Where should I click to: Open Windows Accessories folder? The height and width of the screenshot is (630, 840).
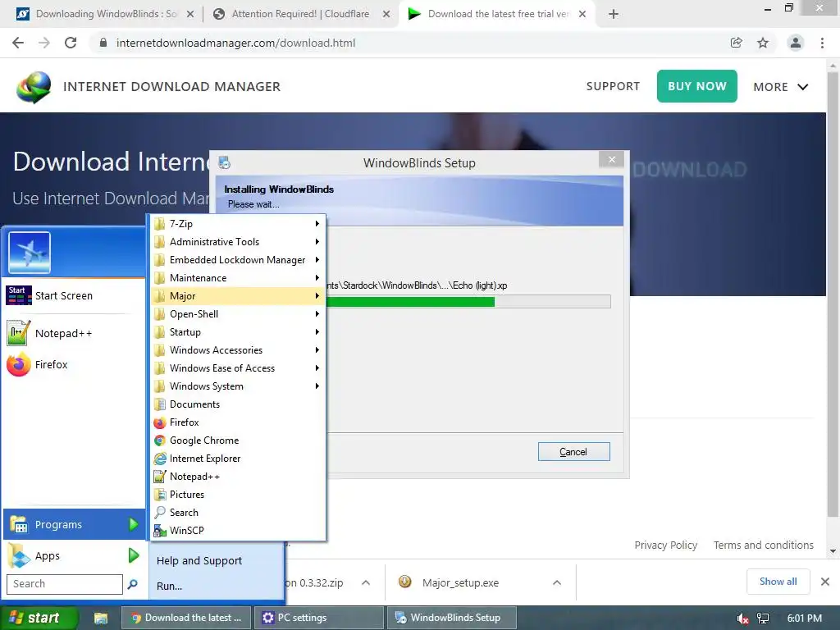point(237,349)
